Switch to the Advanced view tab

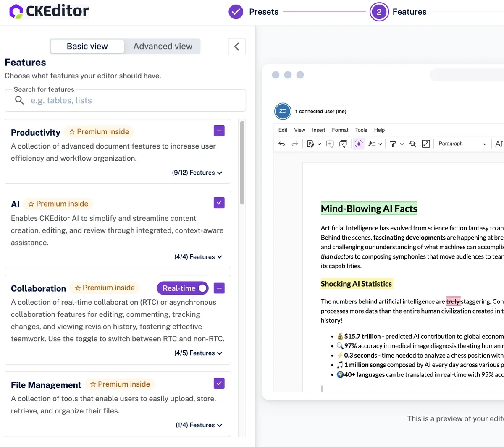pyautogui.click(x=163, y=47)
